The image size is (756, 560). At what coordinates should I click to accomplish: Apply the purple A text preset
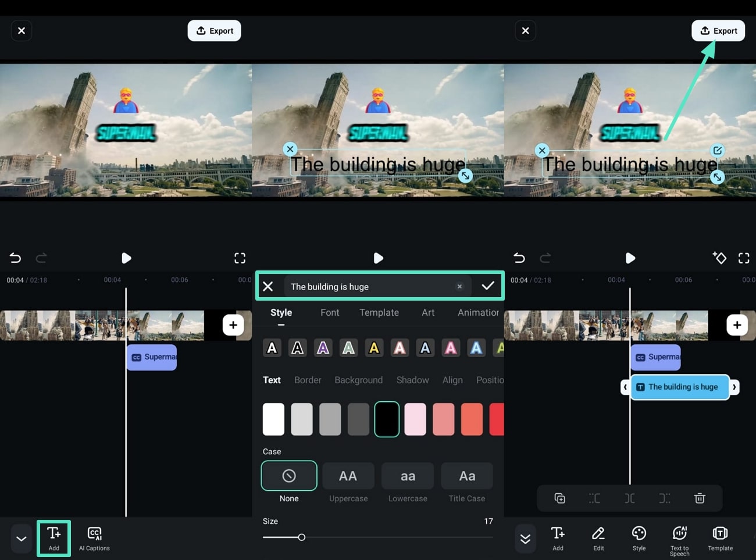[x=323, y=348]
